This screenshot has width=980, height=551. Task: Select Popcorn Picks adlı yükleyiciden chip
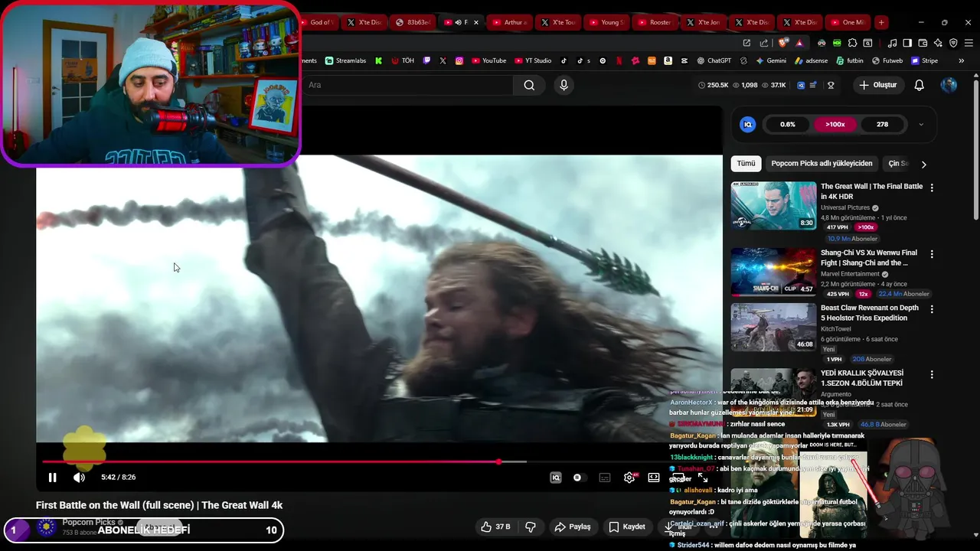[x=822, y=163]
